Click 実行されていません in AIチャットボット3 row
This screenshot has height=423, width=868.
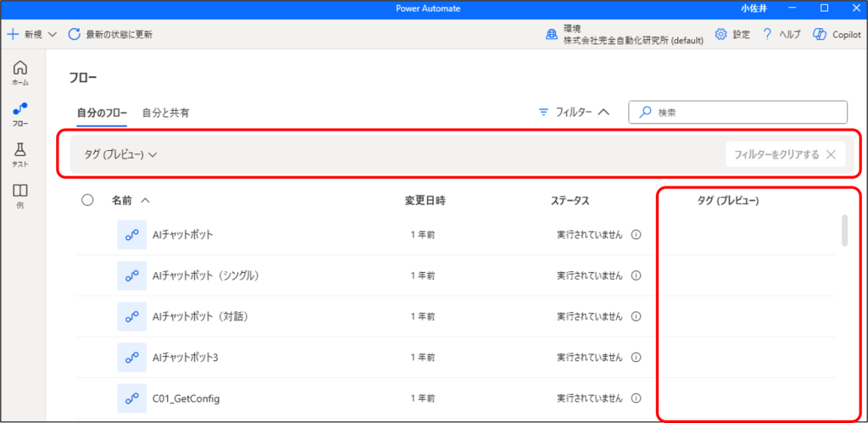tap(590, 358)
